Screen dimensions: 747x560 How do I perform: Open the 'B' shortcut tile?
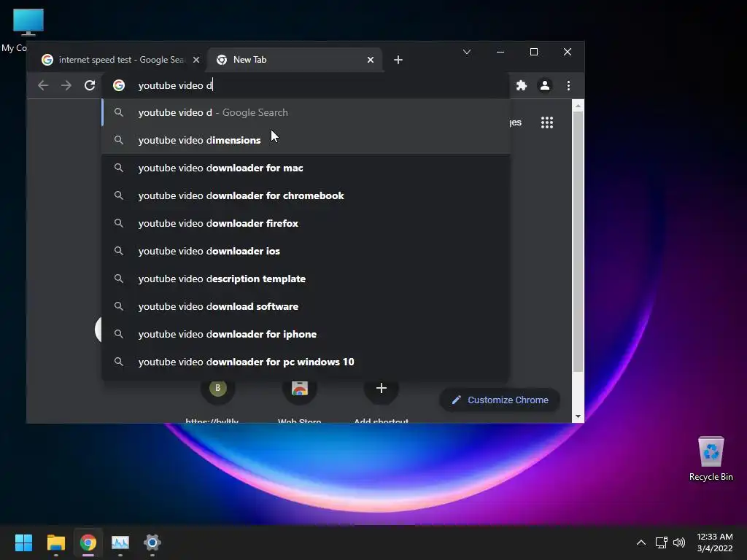[217, 388]
